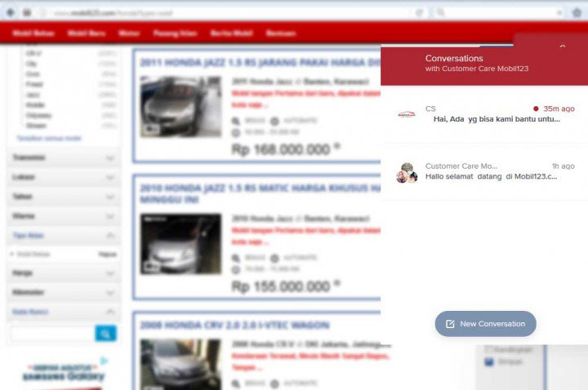Collapse the Tipe Iklan filter
Image resolution: width=588 pixels, height=390 pixels.
[64, 236]
